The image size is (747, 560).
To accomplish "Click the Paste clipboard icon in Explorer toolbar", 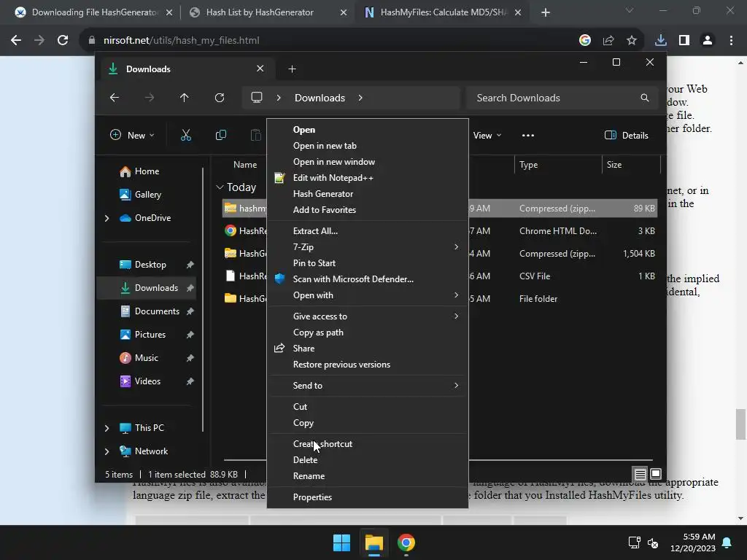I will point(255,135).
